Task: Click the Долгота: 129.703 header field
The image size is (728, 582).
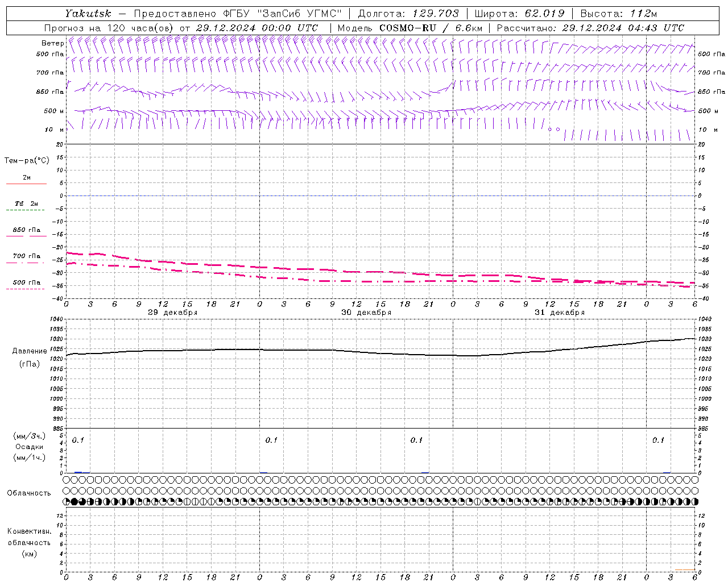Action: click(x=408, y=14)
